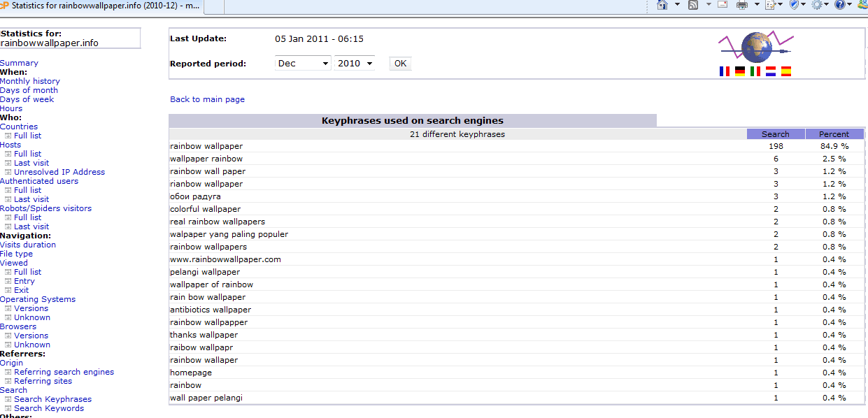
Task: Switch language via the Italian flag
Action: [755, 71]
